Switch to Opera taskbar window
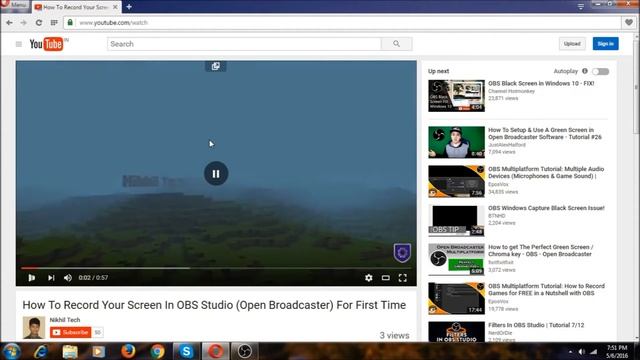The image size is (640, 360). 216,351
